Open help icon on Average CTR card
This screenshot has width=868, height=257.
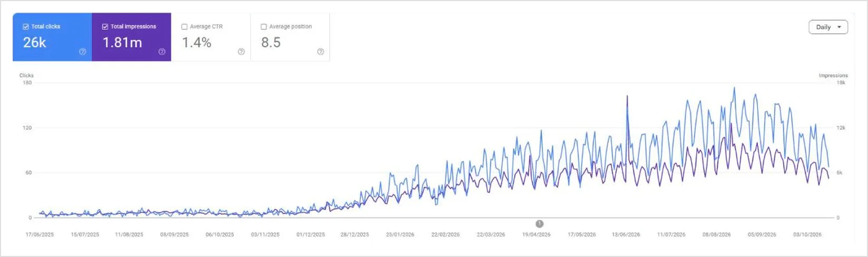(241, 52)
